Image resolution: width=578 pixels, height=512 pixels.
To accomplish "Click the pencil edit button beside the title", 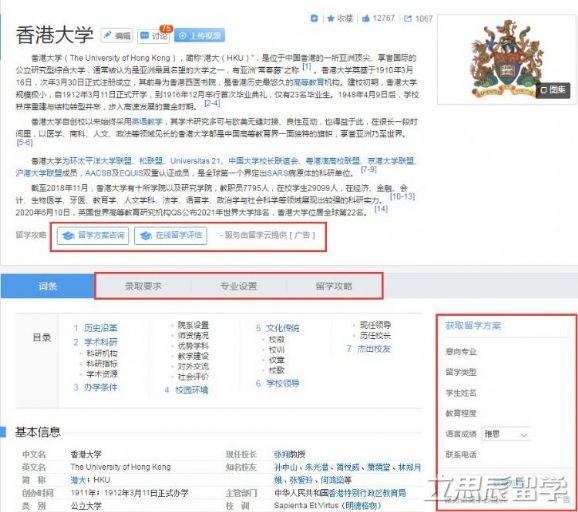I will [117, 36].
